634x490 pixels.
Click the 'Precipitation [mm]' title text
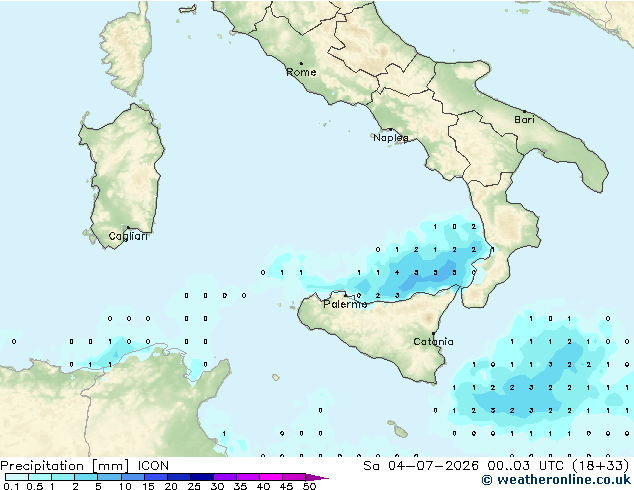pyautogui.click(x=65, y=466)
